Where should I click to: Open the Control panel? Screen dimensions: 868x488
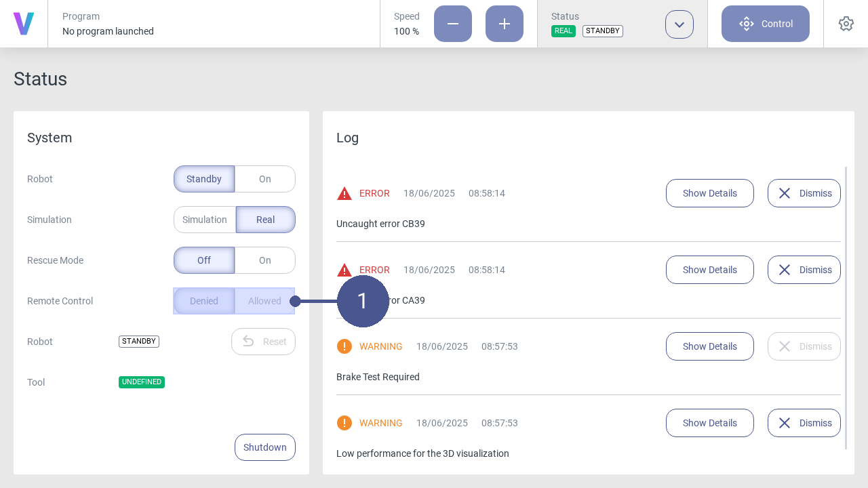pos(766,24)
